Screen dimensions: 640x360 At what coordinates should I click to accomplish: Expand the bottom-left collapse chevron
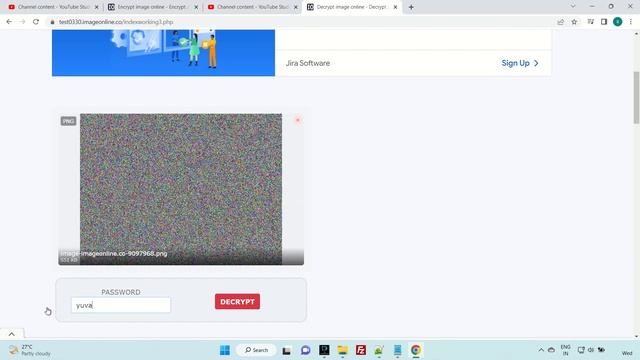click(12, 334)
